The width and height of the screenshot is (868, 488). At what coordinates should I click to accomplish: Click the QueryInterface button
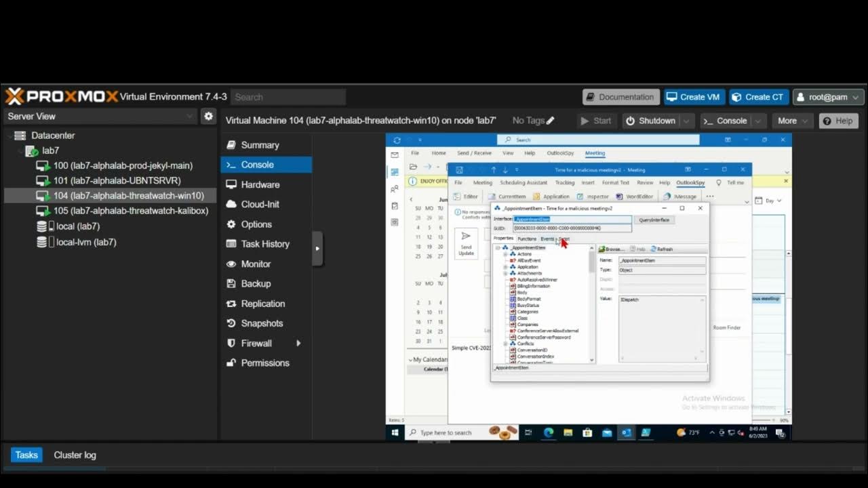(654, 220)
